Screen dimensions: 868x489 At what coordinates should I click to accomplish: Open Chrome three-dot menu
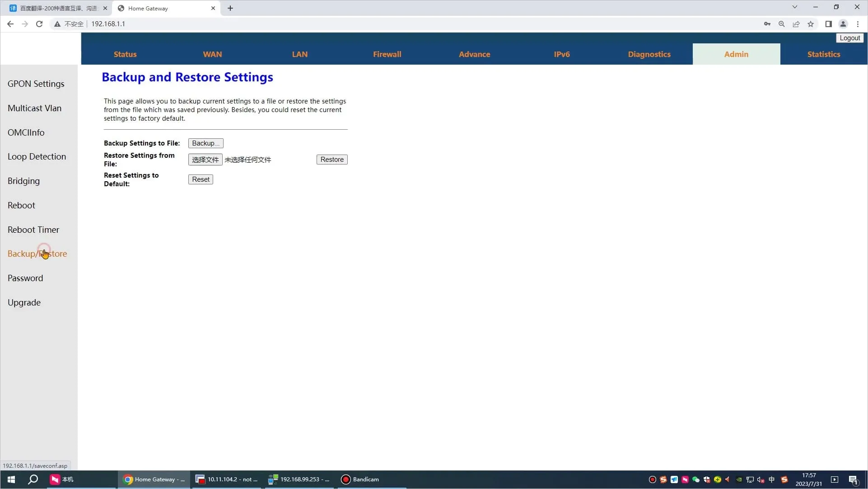tap(858, 24)
